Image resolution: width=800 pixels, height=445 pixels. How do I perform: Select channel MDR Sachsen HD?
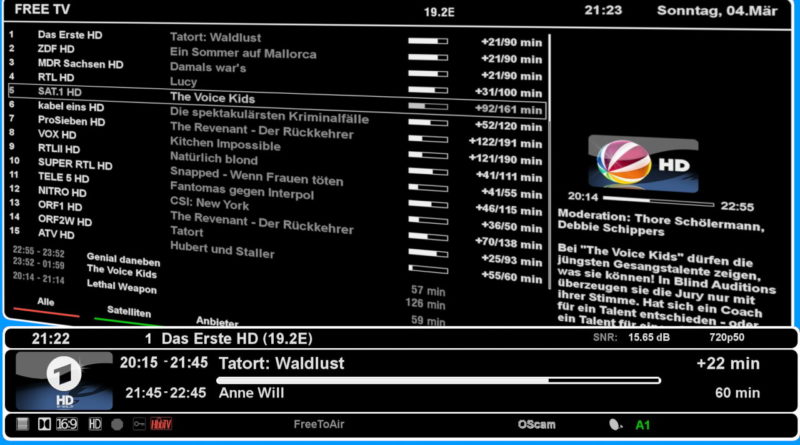tap(81, 64)
